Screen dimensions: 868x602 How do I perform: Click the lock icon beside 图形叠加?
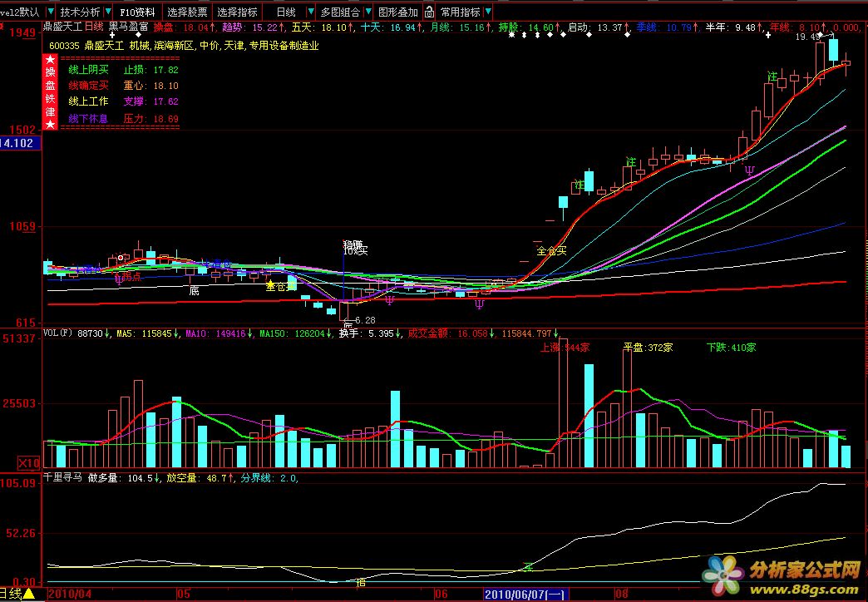point(430,12)
